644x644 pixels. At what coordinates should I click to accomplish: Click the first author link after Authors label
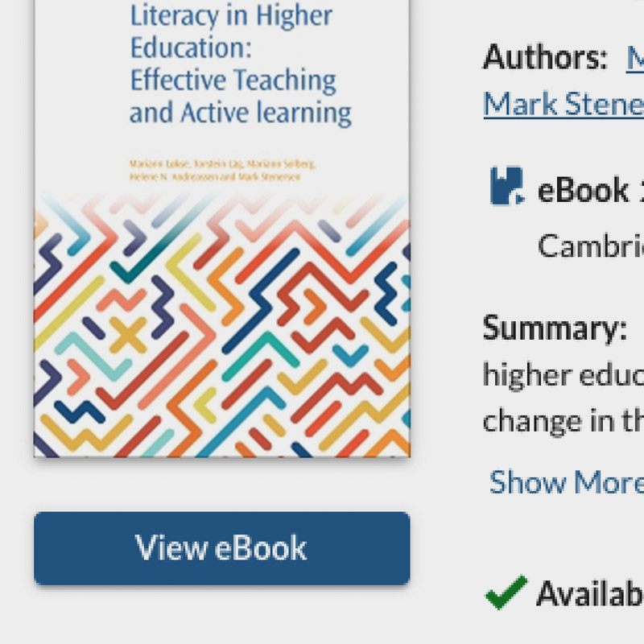[635, 57]
